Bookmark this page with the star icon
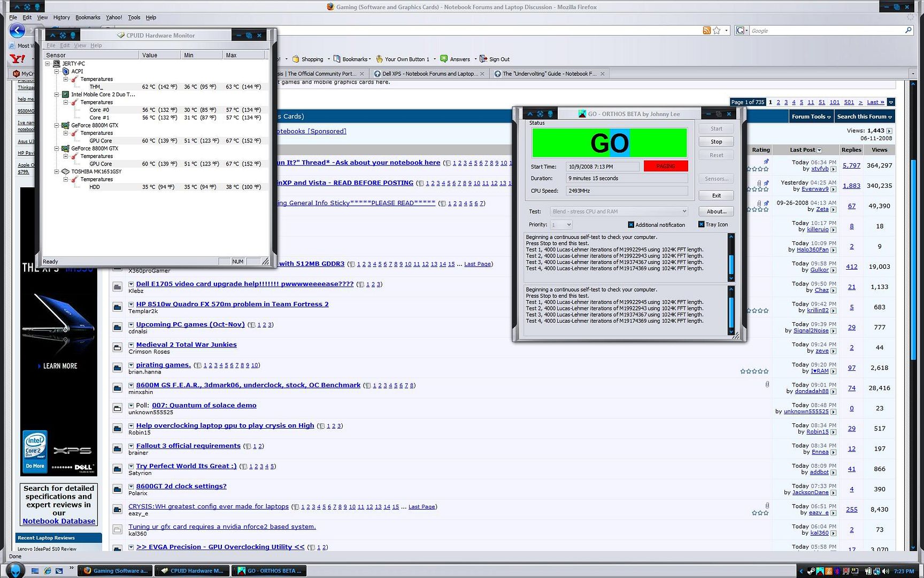 pos(717,31)
